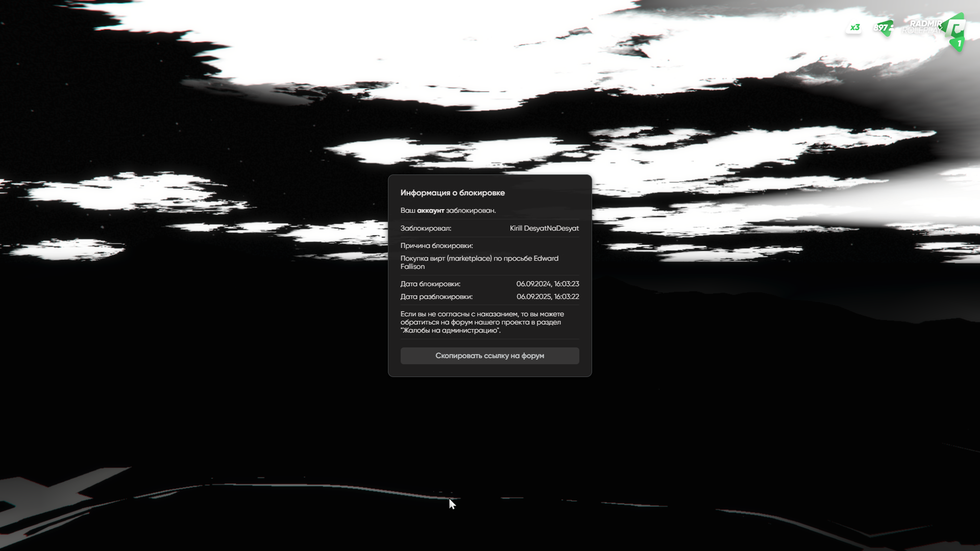
Task: Click the 897 online players counter
Action: [x=883, y=28]
